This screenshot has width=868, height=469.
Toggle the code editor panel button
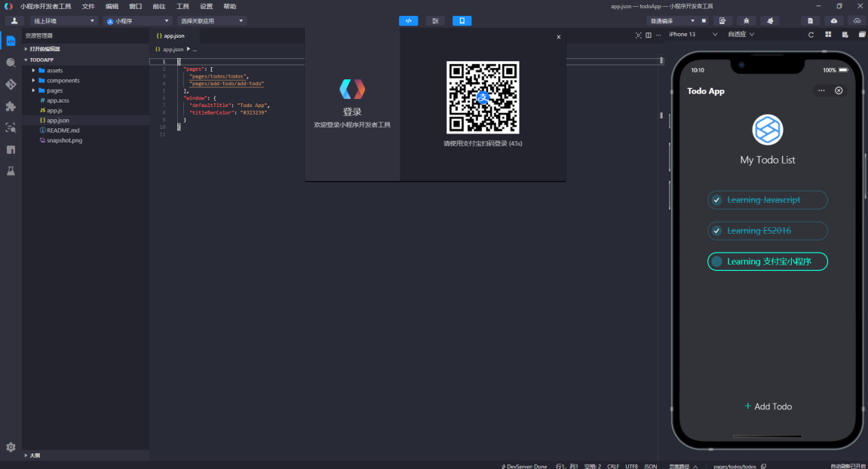pos(409,21)
